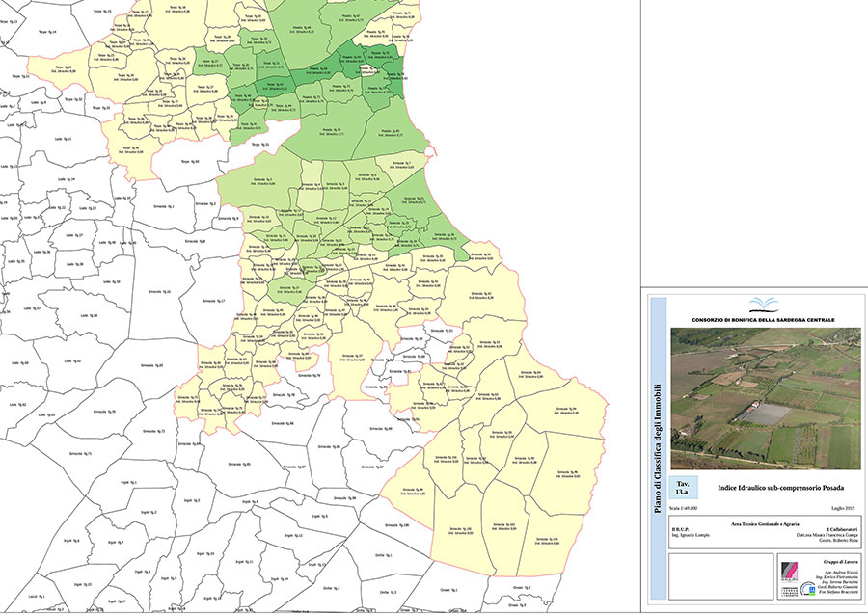Click the 'Scala 1:40.000' scale note
The width and height of the screenshot is (868, 614).
click(x=683, y=508)
